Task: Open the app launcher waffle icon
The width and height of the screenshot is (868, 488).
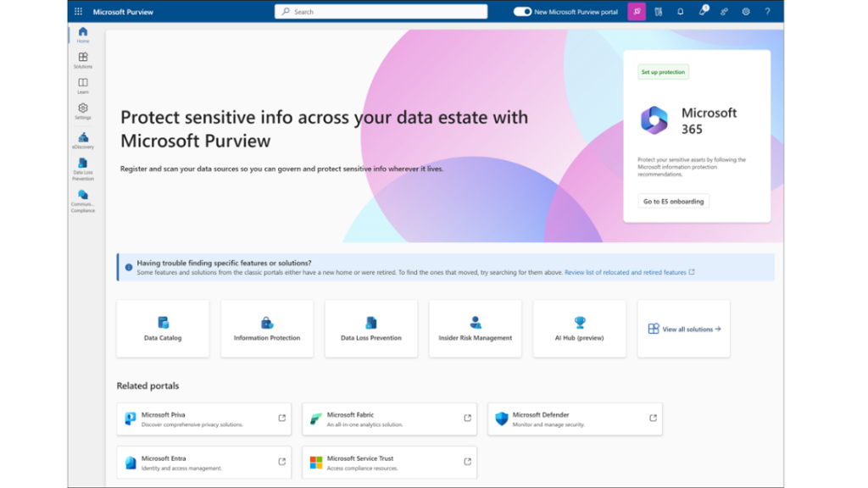Action: pyautogui.click(x=78, y=11)
